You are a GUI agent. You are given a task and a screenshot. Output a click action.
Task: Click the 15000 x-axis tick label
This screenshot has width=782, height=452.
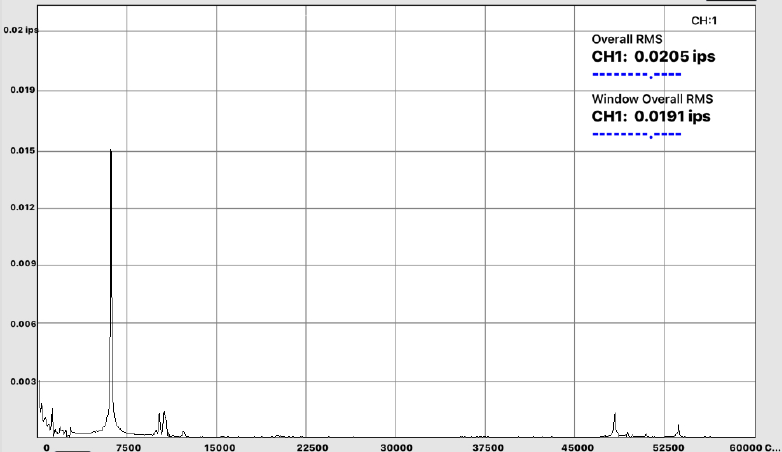click(x=219, y=446)
